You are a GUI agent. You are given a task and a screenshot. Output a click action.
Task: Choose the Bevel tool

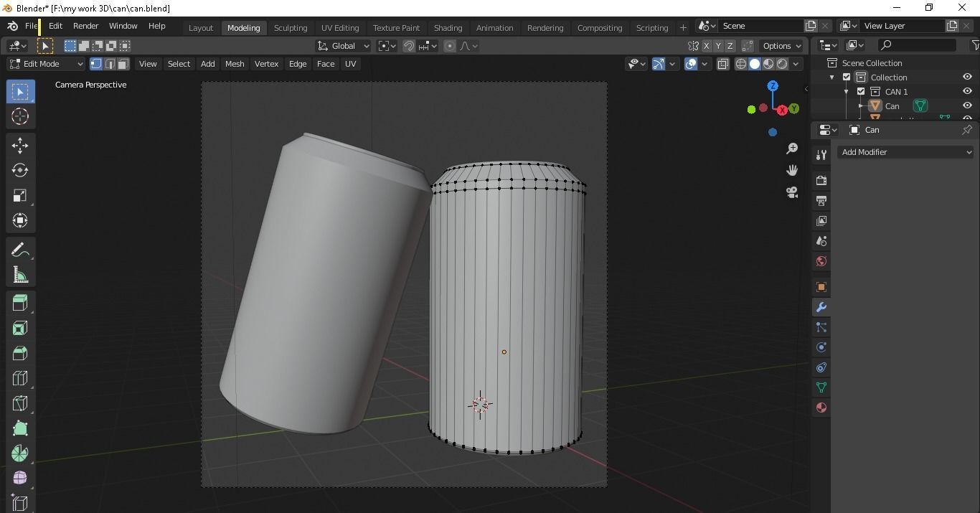(20, 353)
